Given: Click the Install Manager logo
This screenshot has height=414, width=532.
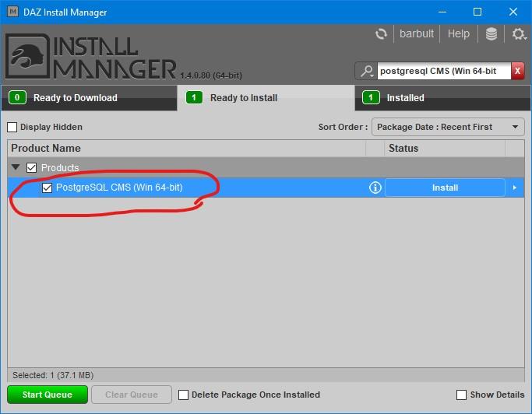Looking at the screenshot, I should tap(91, 56).
